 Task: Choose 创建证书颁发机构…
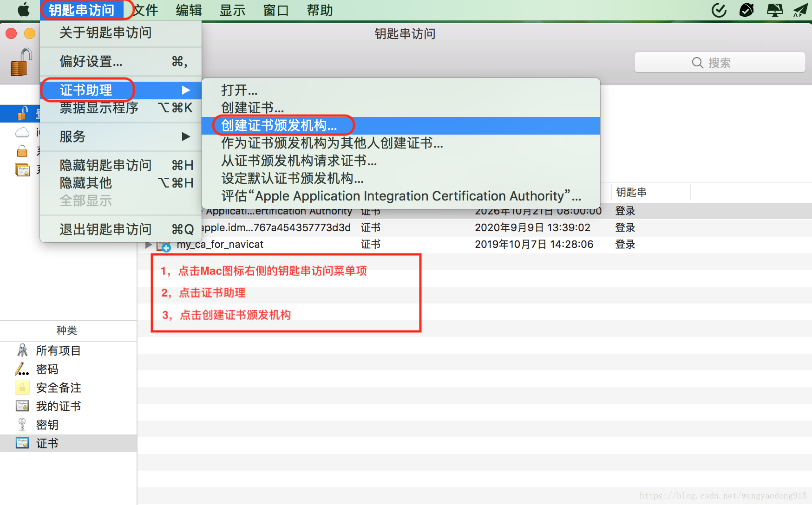[x=401, y=125]
